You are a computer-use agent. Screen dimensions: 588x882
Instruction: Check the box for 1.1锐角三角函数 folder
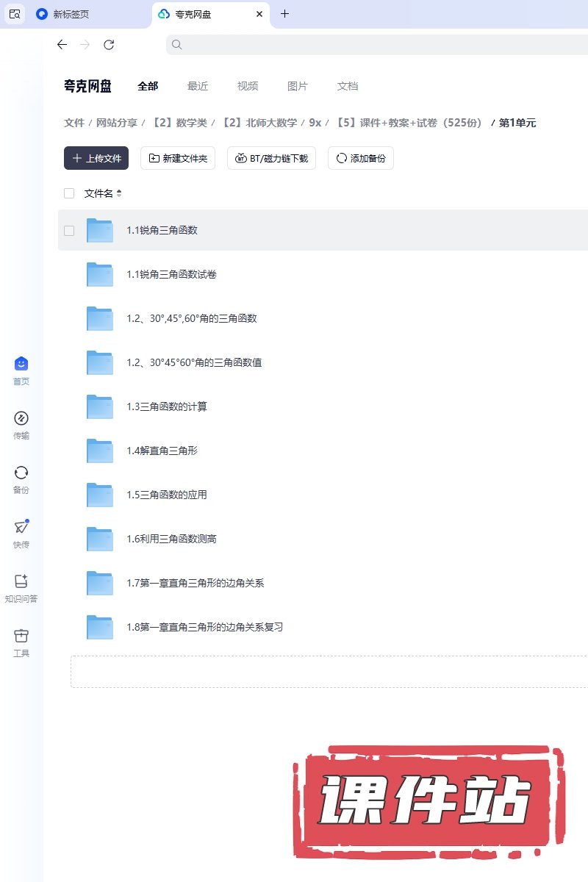(69, 230)
